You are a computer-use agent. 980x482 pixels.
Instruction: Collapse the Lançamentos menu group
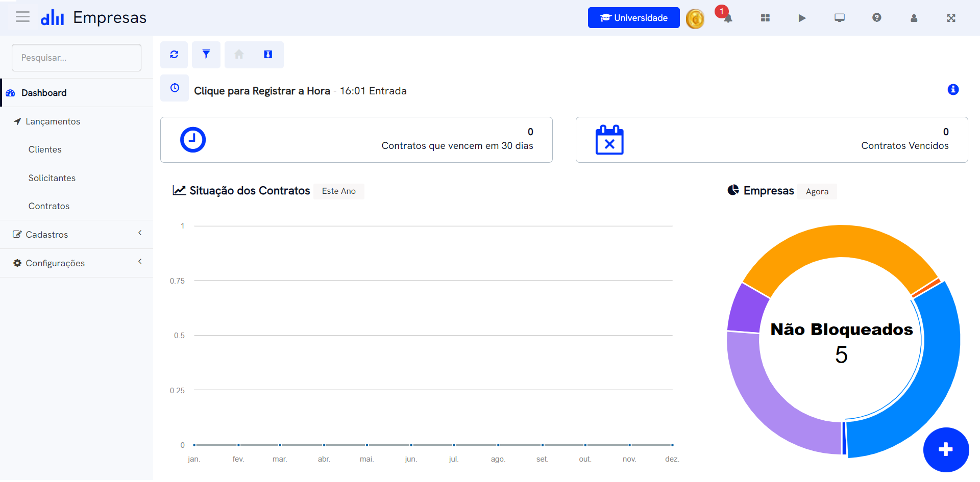(x=53, y=121)
